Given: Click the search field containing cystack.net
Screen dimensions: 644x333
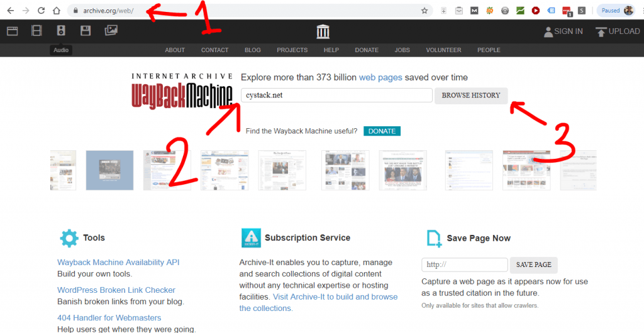Looking at the screenshot, I should point(337,95).
